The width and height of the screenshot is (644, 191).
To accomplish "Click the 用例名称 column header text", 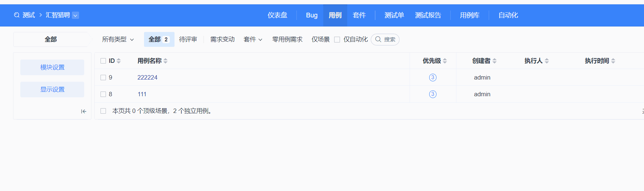I will pos(149,61).
